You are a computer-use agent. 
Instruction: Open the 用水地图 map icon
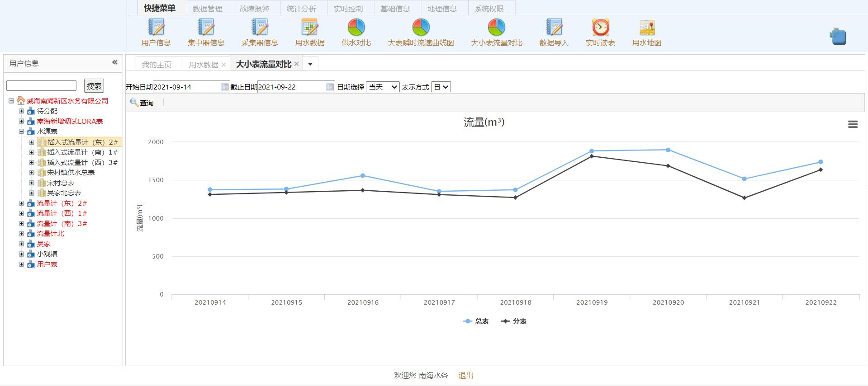click(647, 28)
